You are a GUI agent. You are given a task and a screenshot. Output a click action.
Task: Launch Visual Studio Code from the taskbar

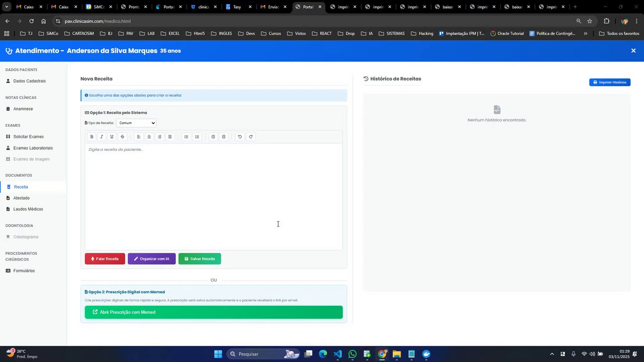[338, 354]
